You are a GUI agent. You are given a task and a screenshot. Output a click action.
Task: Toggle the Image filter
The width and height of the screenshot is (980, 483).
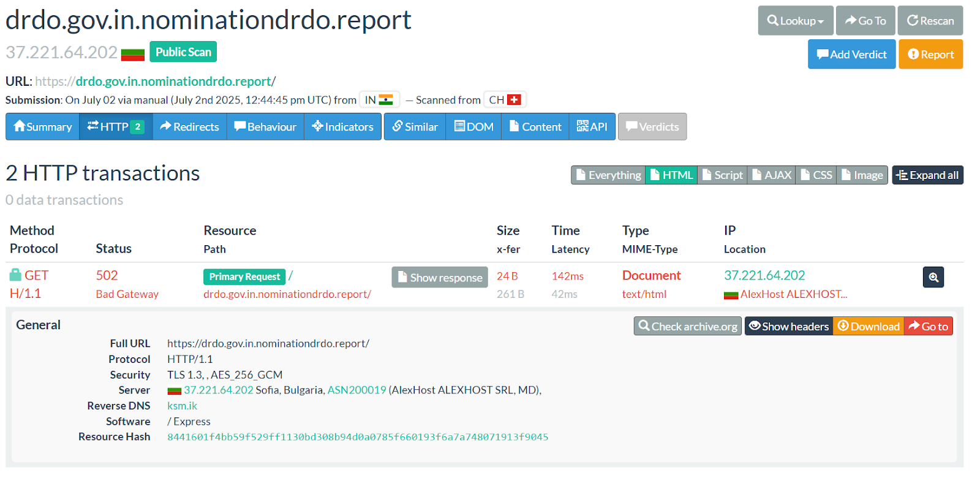pos(862,175)
